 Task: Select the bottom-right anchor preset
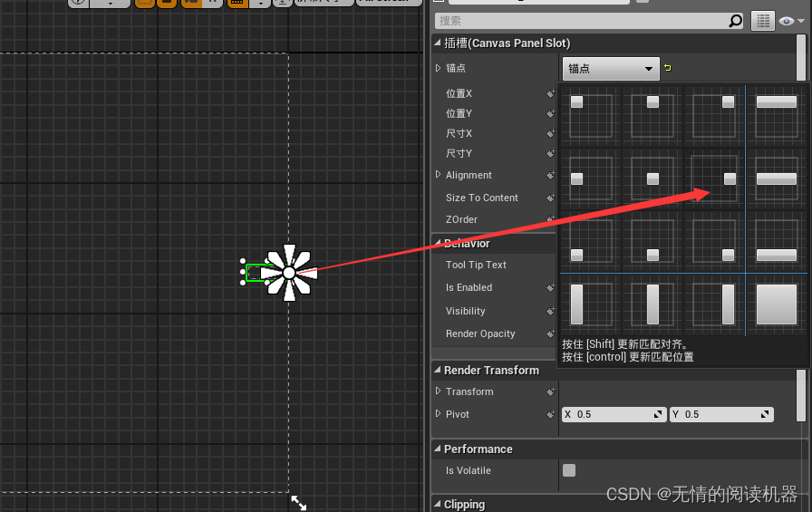point(713,240)
